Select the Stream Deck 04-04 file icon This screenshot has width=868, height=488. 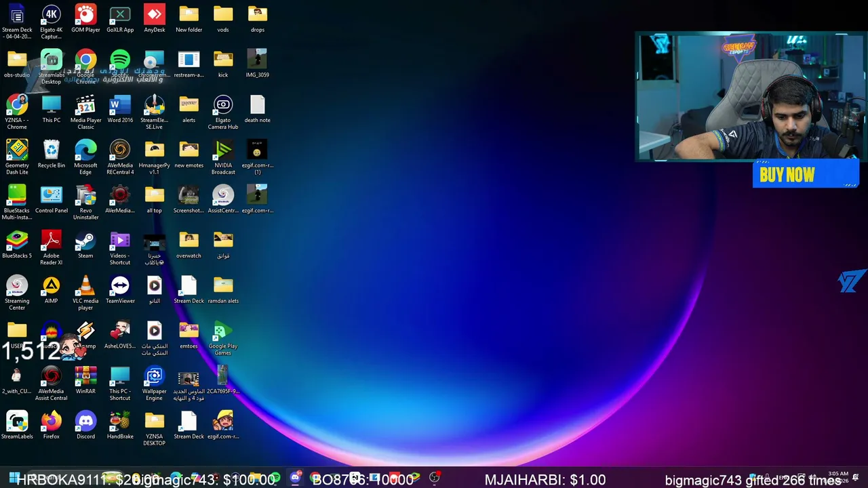17,21
